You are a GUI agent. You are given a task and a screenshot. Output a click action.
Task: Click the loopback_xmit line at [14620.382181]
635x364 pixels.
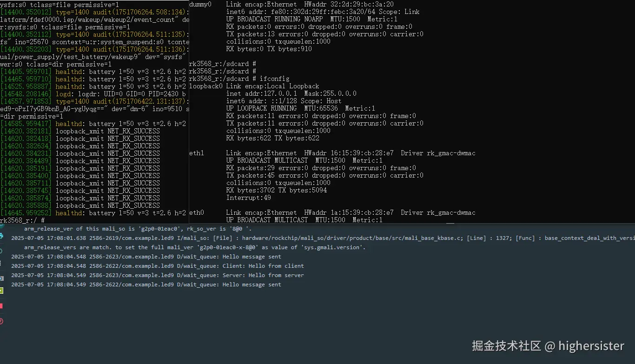[80, 131]
